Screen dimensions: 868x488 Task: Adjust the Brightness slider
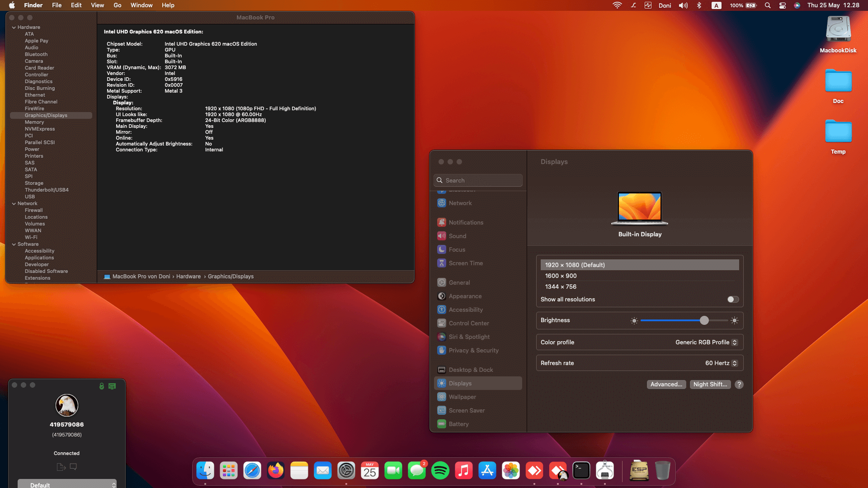[704, 320]
